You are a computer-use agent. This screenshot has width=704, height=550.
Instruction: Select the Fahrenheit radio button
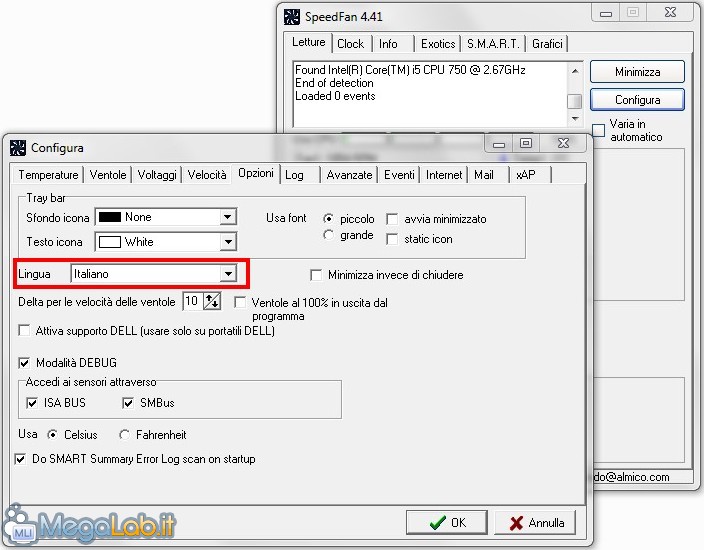click(124, 435)
